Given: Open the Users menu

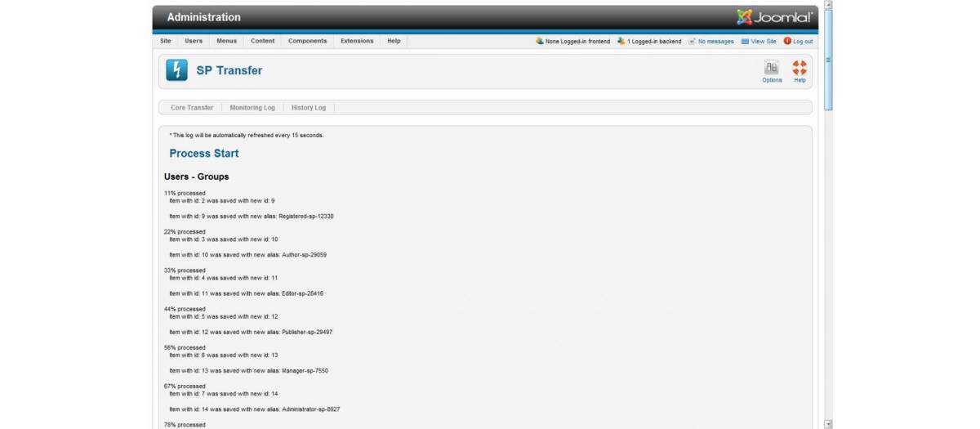Looking at the screenshot, I should 194,41.
